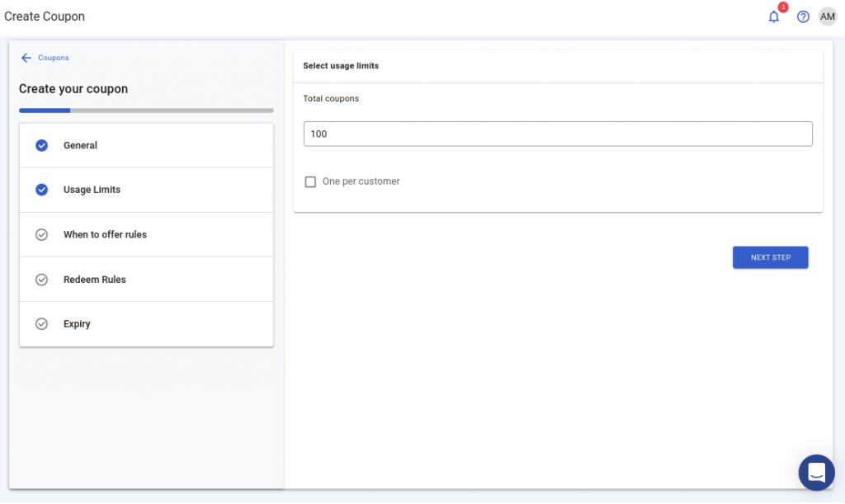Click the NEXT STEP button
Screen dimensions: 845x504
click(770, 257)
